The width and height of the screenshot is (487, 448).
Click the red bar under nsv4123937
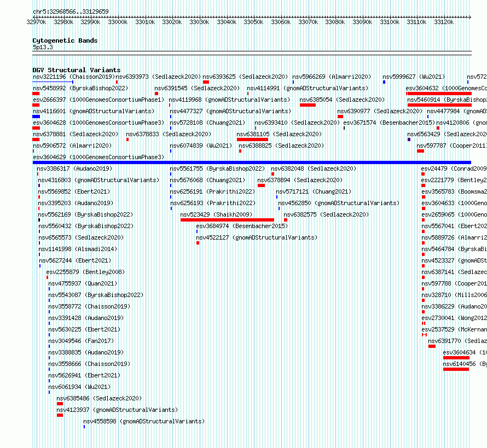pos(60,415)
